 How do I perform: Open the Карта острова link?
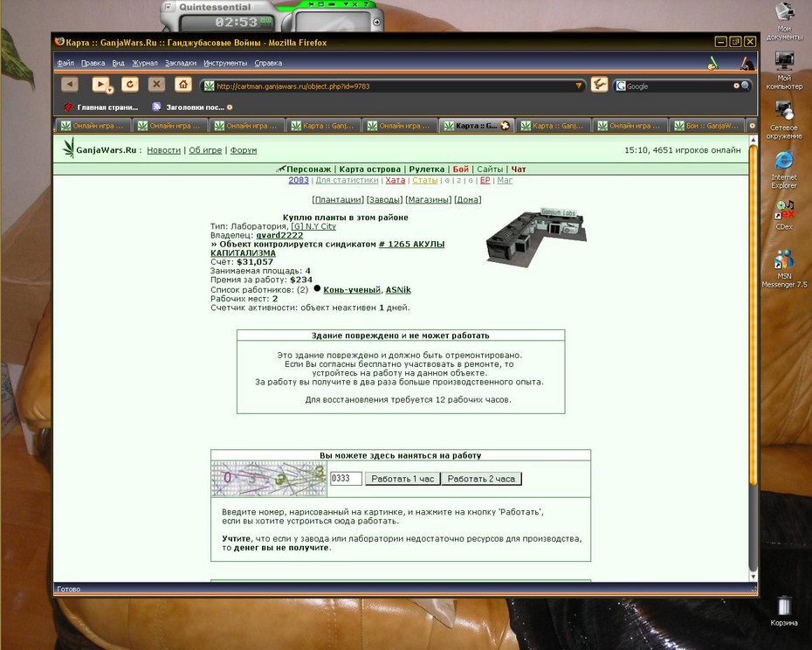coord(369,169)
